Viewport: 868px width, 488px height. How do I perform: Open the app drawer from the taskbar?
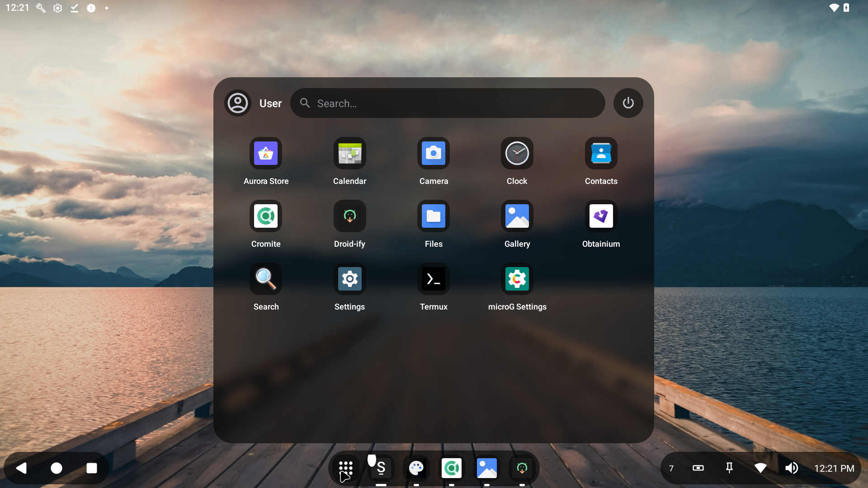click(345, 468)
